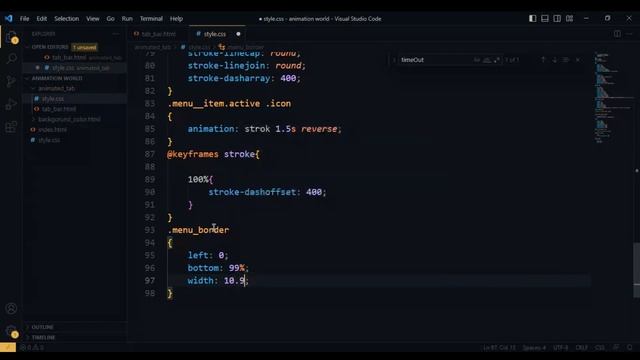Change CRLF line ending in status bar
The image size is (640, 360).
tap(581, 347)
